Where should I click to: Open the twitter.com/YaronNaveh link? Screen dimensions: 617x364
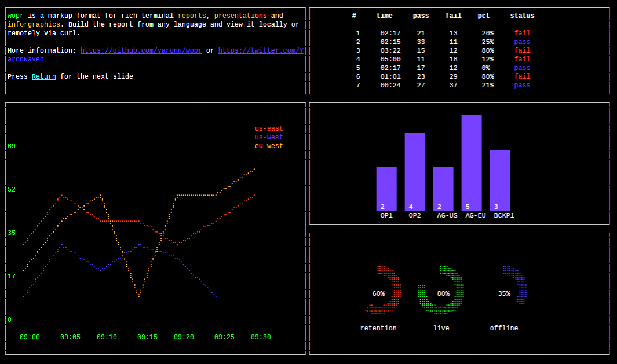pos(261,50)
